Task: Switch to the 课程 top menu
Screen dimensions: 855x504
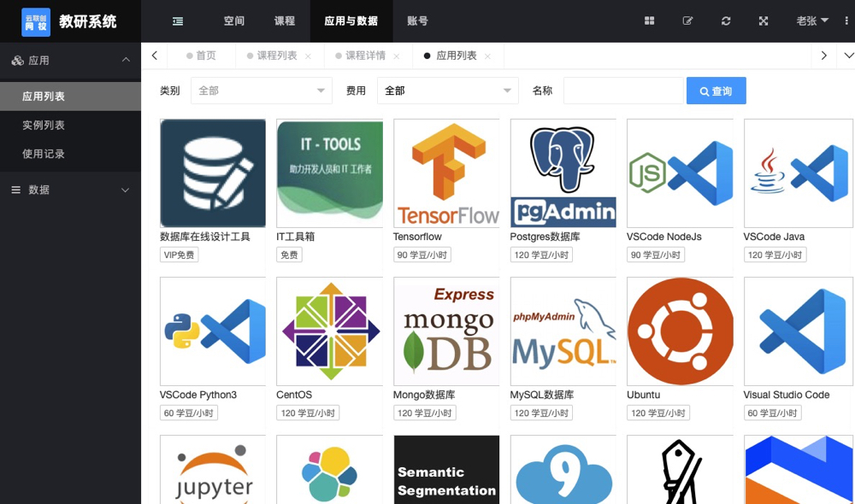Action: (285, 21)
